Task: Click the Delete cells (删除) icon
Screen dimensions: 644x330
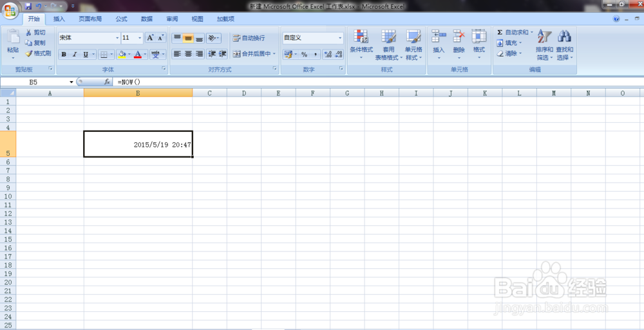Action: point(459,37)
